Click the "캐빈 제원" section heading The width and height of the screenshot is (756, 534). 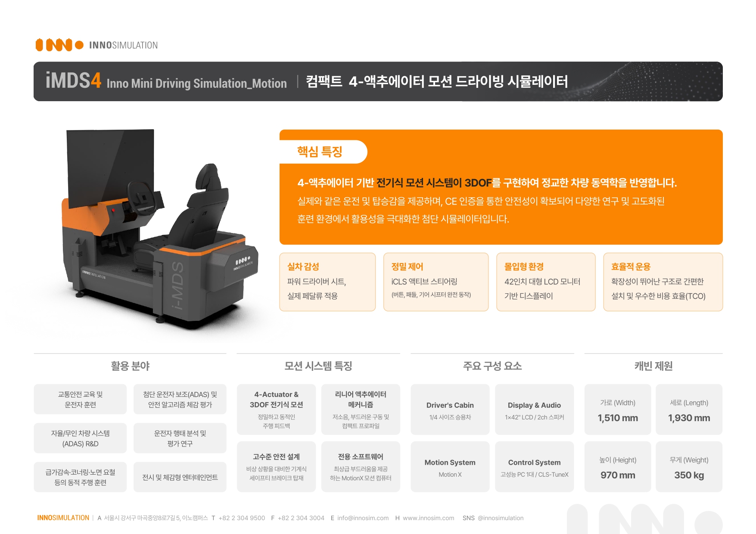click(653, 366)
